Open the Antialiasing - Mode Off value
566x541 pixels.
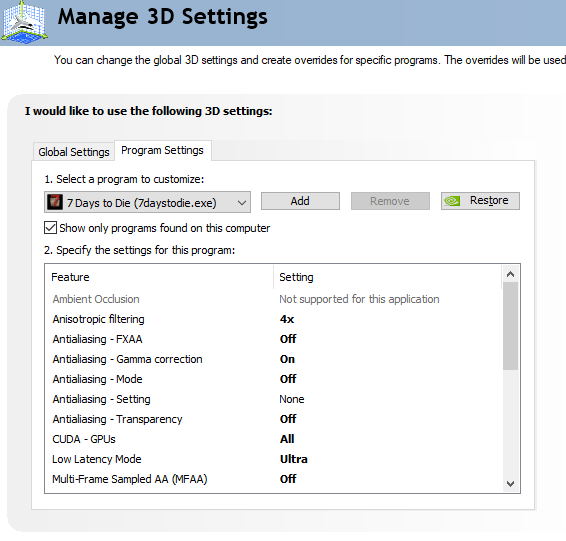click(288, 379)
